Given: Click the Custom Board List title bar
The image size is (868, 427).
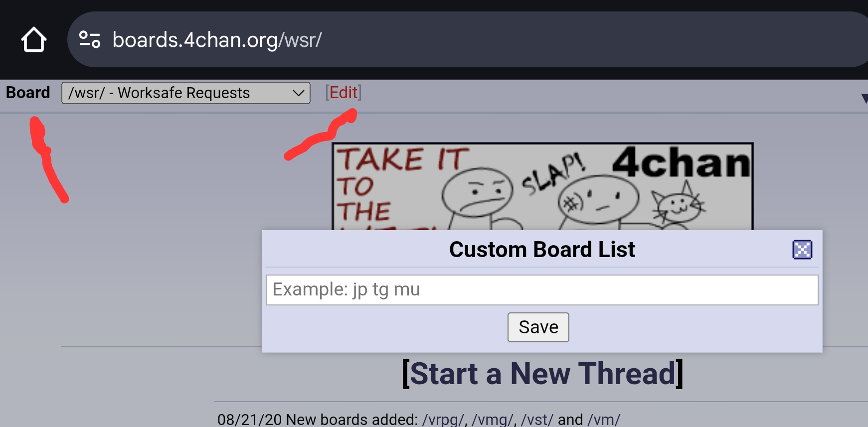Looking at the screenshot, I should tap(542, 249).
